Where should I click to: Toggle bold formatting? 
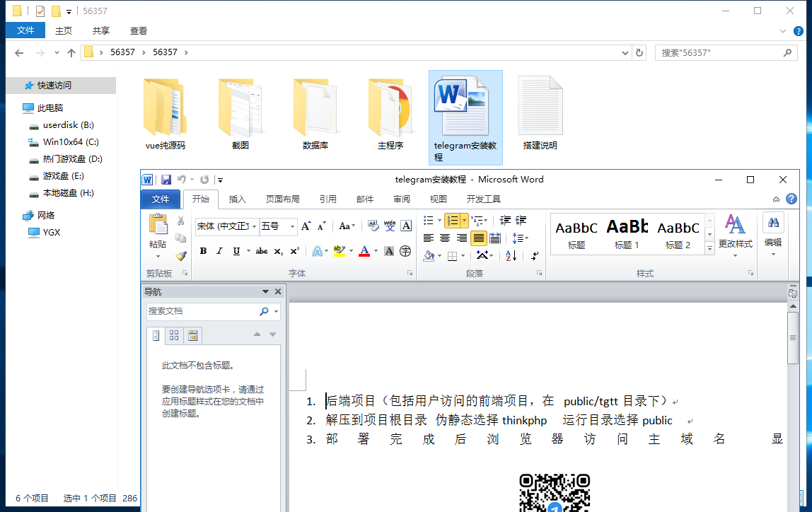point(203,251)
